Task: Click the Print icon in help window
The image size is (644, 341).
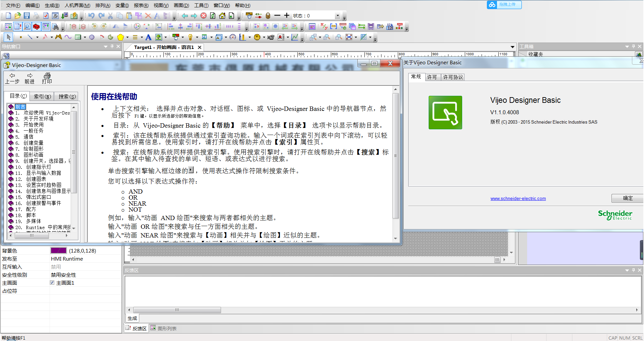Action: 47,78
